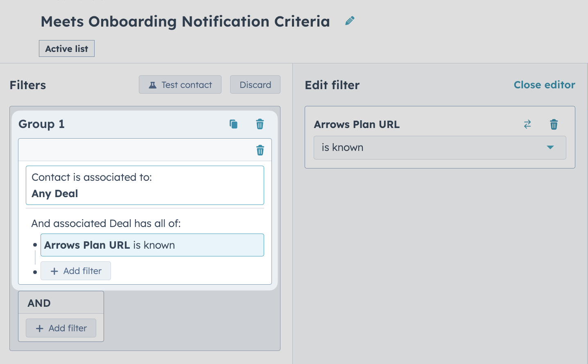Delete the Deal association filter trash icon
This screenshot has height=364, width=588.
pos(260,150)
